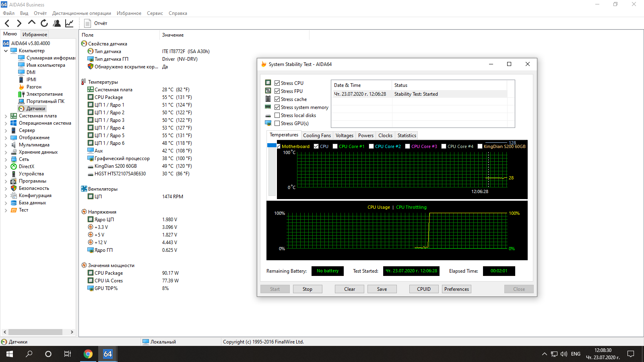
Task: Open the DirectX Xbox icon item
Action: tap(14, 167)
